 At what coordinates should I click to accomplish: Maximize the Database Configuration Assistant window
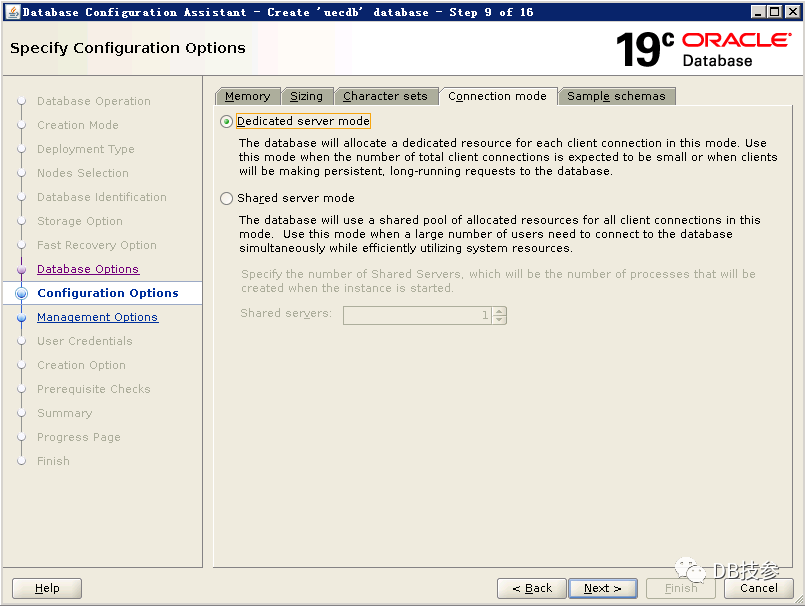coord(775,12)
